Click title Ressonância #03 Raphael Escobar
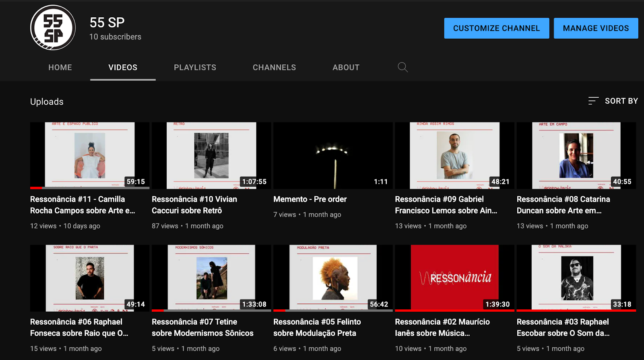This screenshot has height=360, width=644. click(563, 327)
